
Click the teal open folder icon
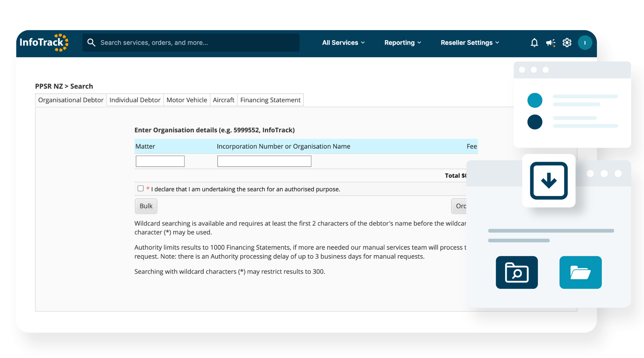tap(581, 272)
